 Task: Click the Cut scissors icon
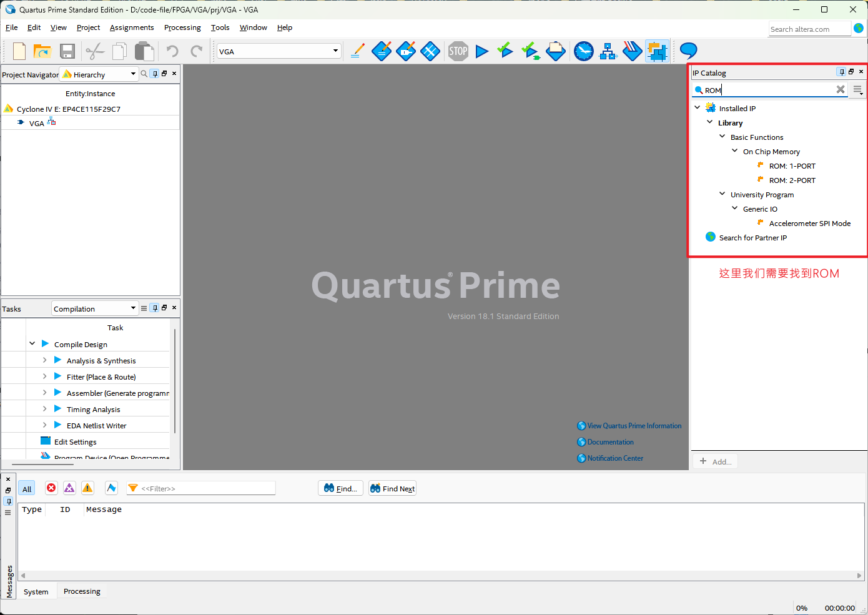pyautogui.click(x=95, y=51)
